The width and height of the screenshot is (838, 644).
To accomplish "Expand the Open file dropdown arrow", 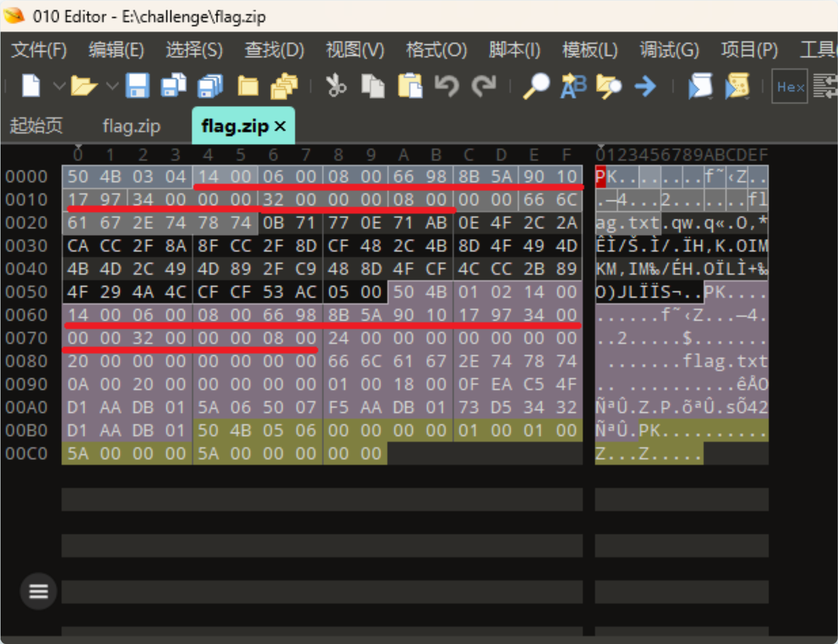I will click(x=112, y=86).
